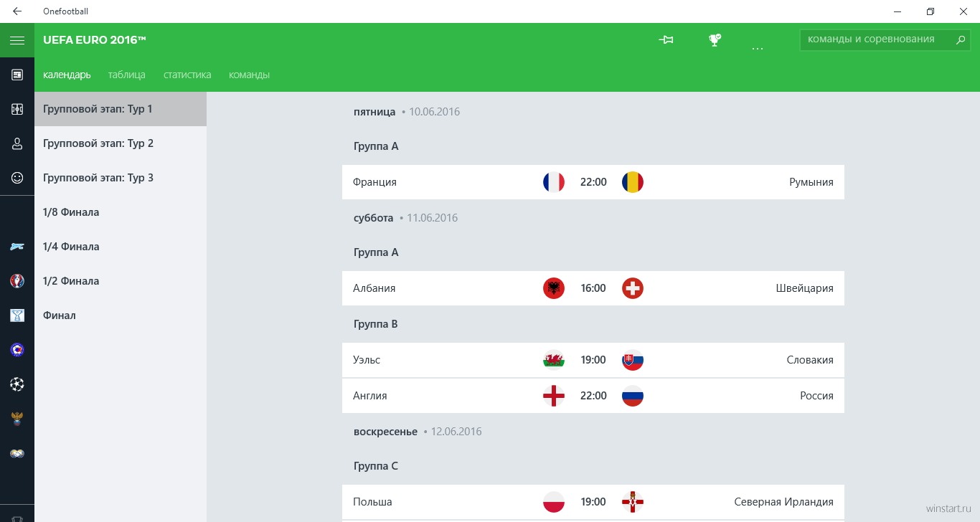Open the Англия vs Россия match
The height and width of the screenshot is (522, 980).
(x=593, y=396)
